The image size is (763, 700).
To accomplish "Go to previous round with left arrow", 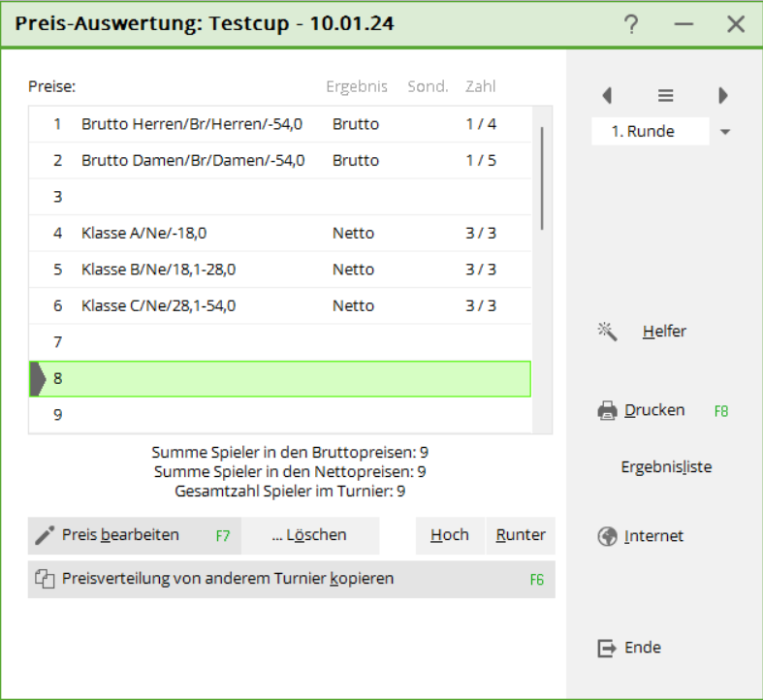I will 607,95.
